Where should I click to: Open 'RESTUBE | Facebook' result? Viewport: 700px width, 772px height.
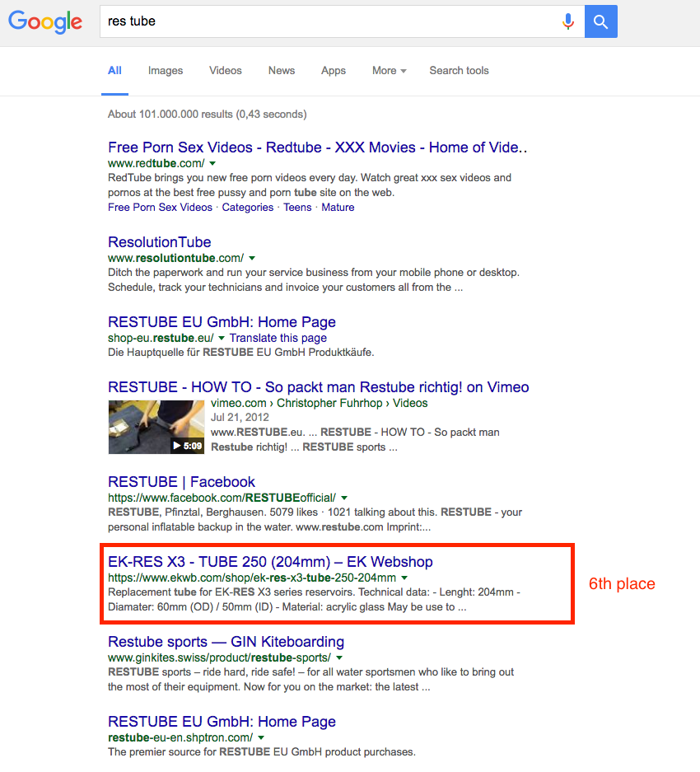point(181,482)
